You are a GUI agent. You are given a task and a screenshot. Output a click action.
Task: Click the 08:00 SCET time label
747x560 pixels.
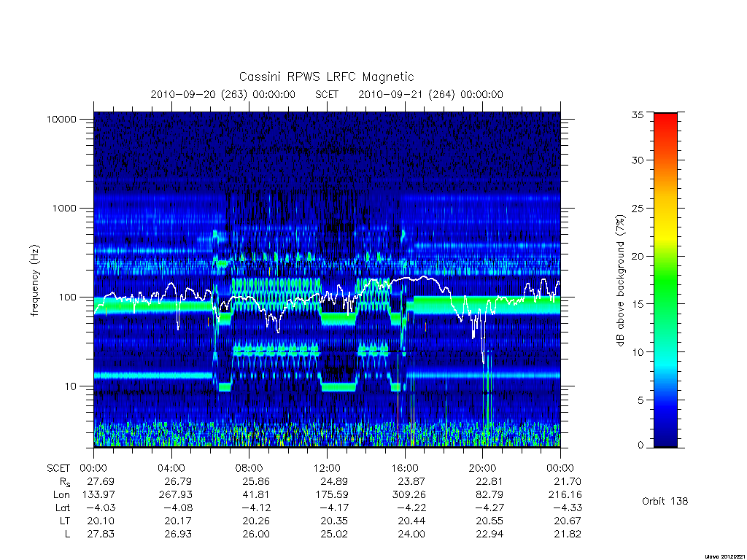click(x=249, y=468)
